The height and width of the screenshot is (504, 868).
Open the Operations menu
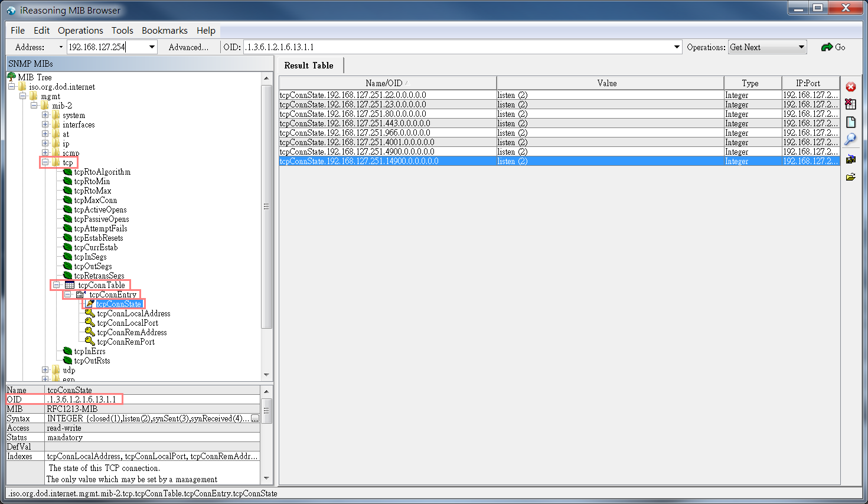80,30
